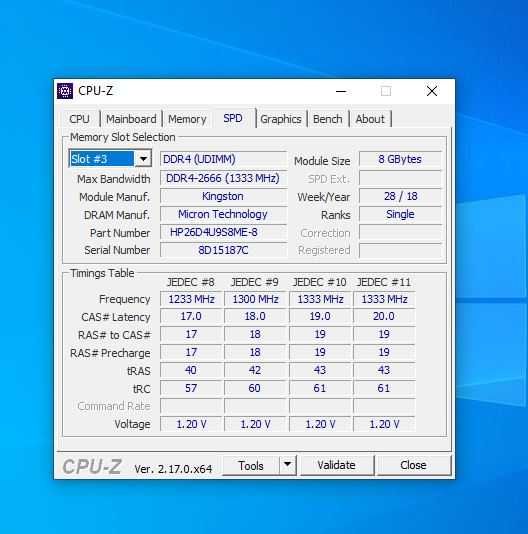Select part number HP26D4U9S8ME-8
The image size is (528, 534).
(223, 232)
